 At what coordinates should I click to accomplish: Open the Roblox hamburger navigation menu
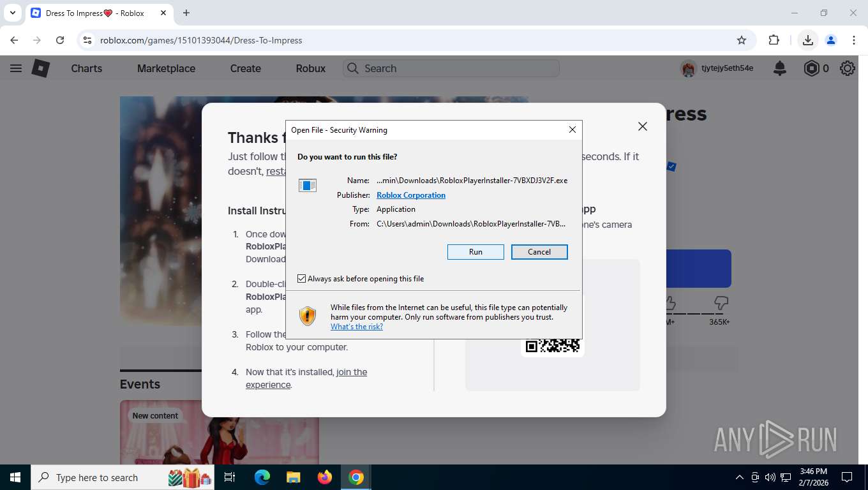16,68
